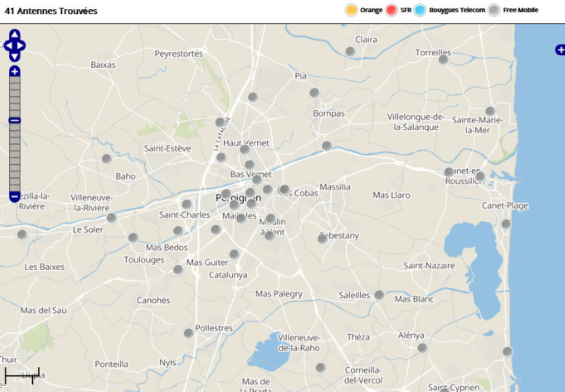Screen dimensions: 565x392
Task: Select the Bouygues Telecom blue legend circle
Action: pyautogui.click(x=420, y=10)
